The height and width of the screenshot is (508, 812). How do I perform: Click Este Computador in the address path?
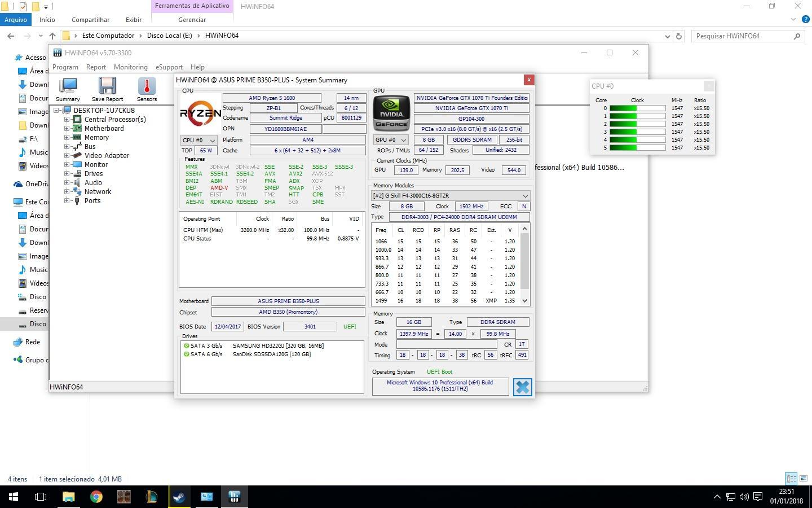click(x=108, y=36)
